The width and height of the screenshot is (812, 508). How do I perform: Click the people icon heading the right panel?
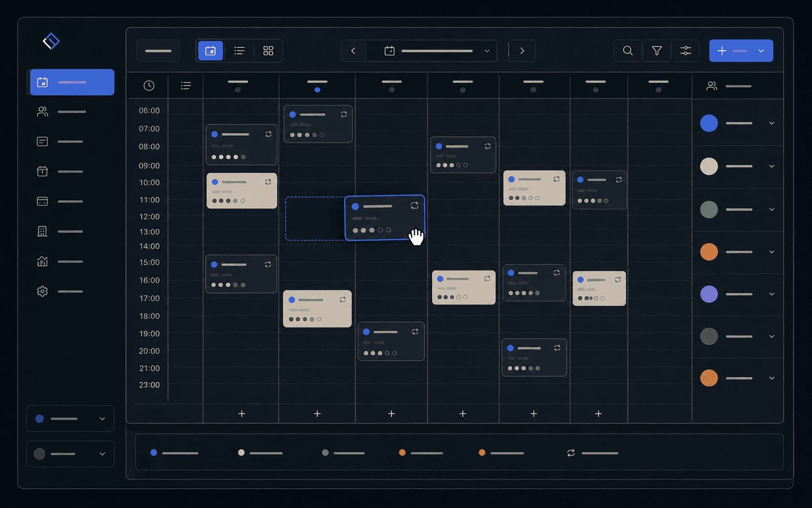coord(712,86)
